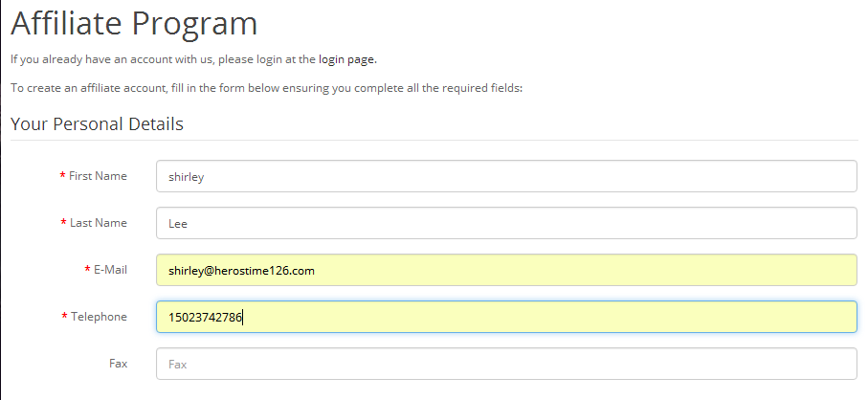Click the Your Personal Details section heading
Screen dimensions: 868x400
coord(97,124)
